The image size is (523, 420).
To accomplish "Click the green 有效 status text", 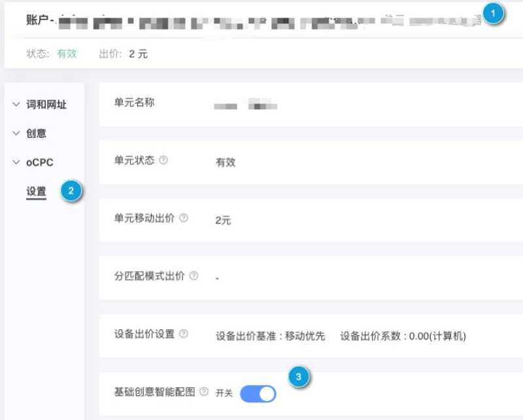I will click(67, 54).
